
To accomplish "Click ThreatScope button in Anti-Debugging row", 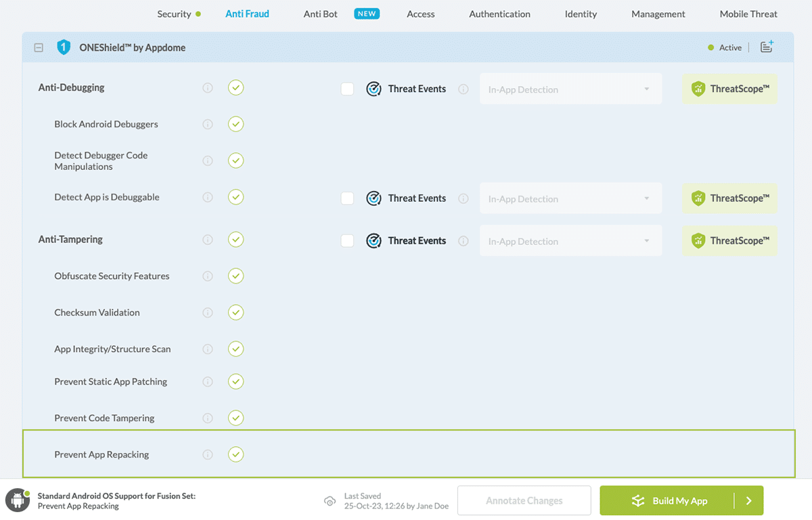I will coord(729,89).
